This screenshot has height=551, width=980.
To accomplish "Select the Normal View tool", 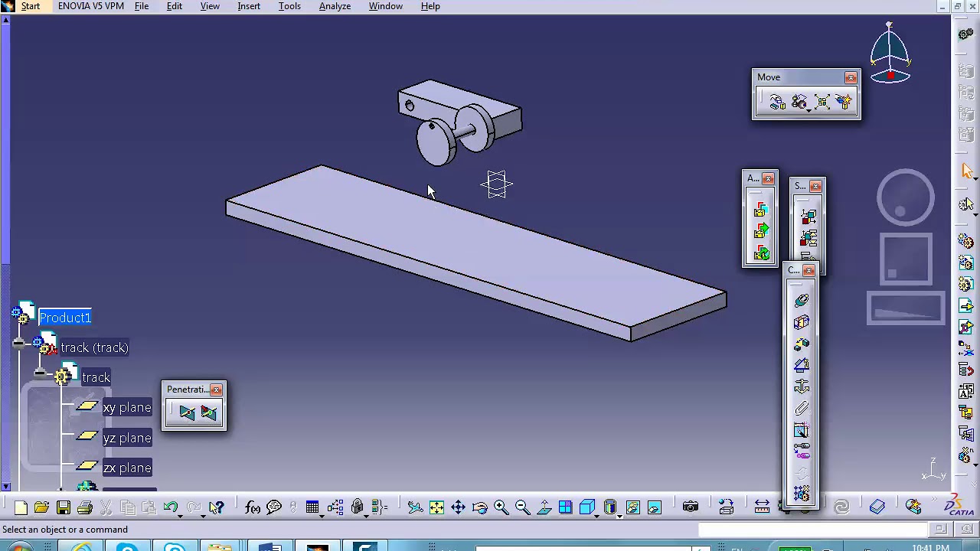I will click(x=544, y=507).
